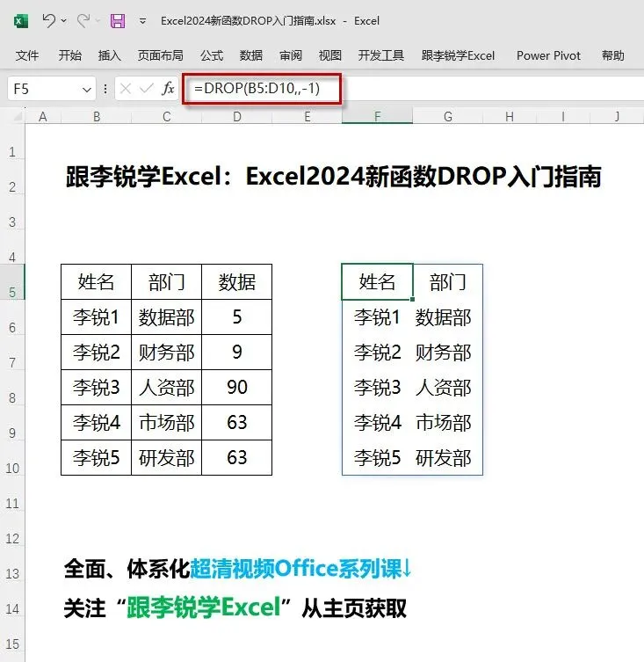Select cell with value 9
This screenshot has width=644, height=662.
236,353
